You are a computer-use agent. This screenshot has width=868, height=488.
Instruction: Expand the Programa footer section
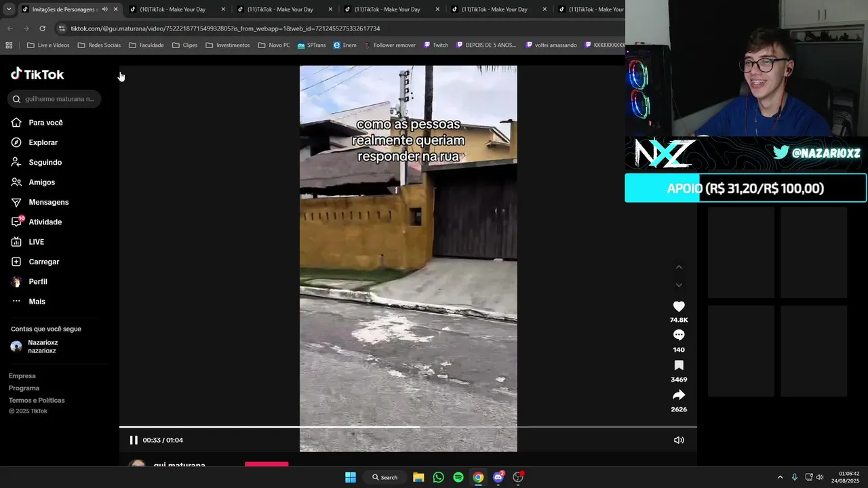(x=24, y=388)
